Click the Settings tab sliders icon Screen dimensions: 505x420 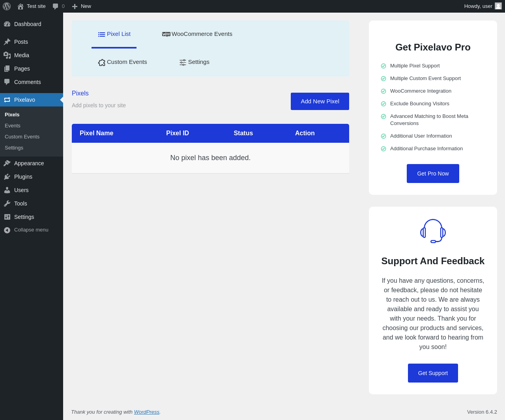pos(183,62)
